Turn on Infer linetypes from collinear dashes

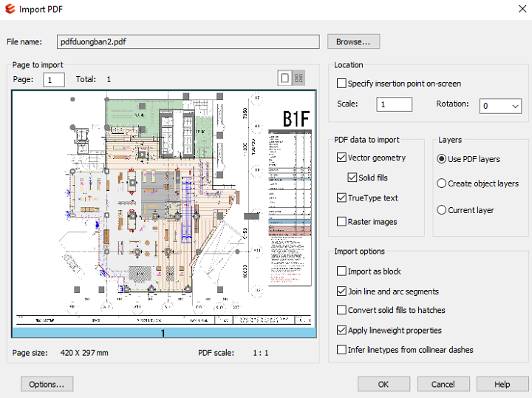[341, 349]
